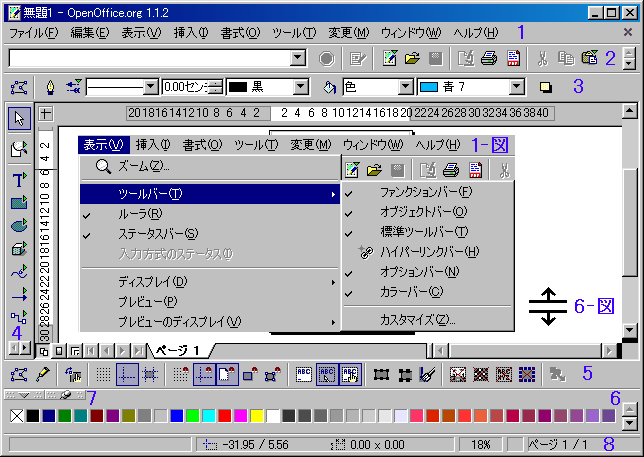The height and width of the screenshot is (457, 644).
Task: Select the Curve tool in the left toolbar
Action: click(19, 272)
